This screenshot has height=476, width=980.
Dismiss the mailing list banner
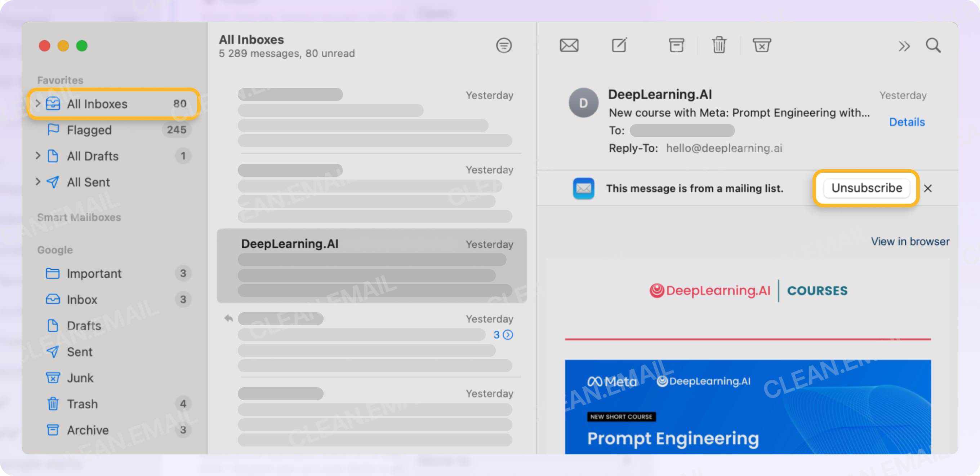tap(928, 188)
